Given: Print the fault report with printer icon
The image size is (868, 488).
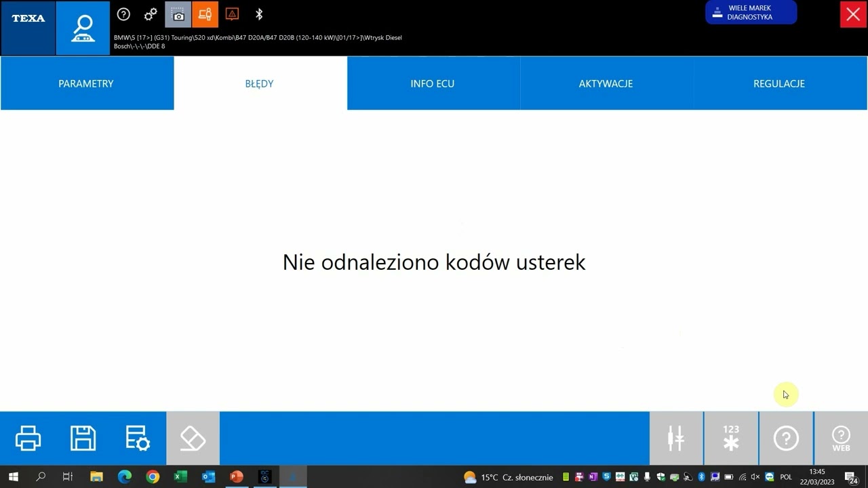Looking at the screenshot, I should (x=28, y=439).
